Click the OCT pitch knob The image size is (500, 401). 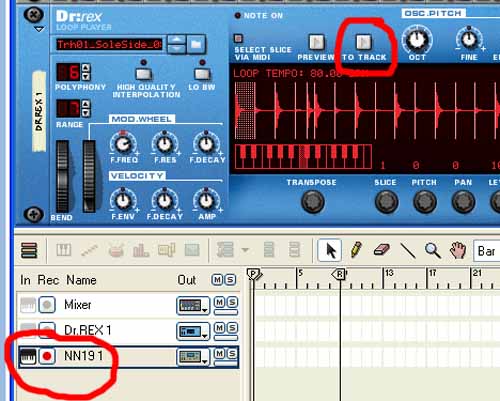click(417, 40)
